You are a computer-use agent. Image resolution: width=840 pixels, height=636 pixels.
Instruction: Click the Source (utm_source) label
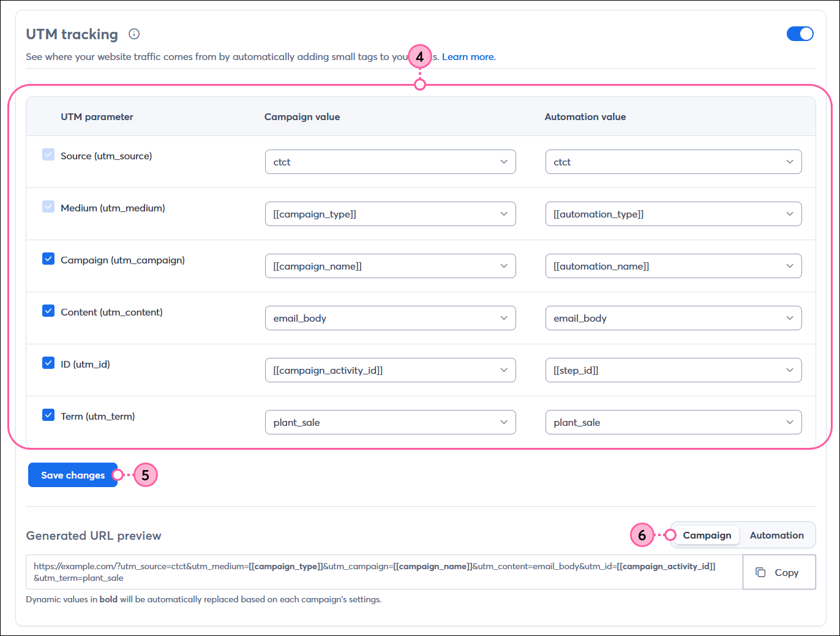click(x=107, y=156)
